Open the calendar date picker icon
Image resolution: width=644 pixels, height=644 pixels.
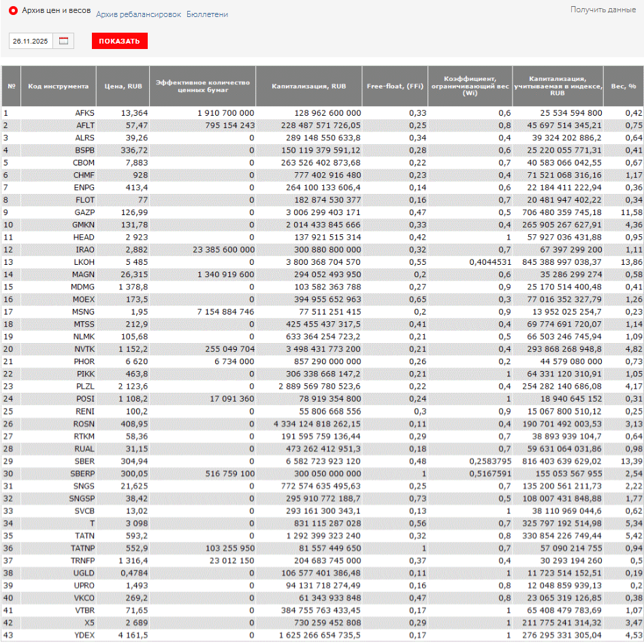pos(64,41)
